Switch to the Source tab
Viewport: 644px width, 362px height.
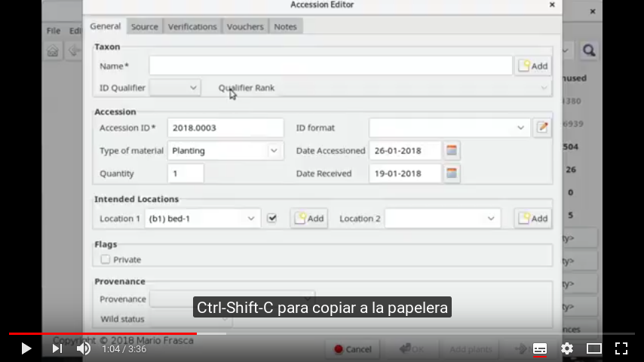145,26
